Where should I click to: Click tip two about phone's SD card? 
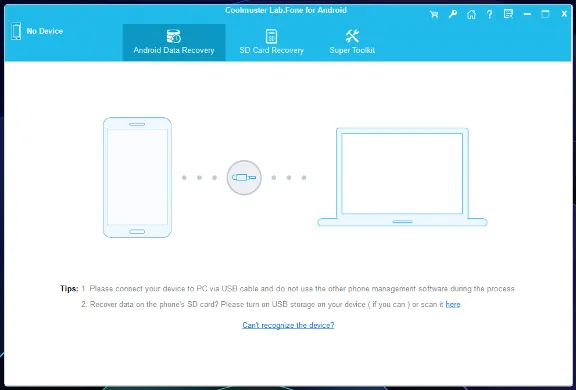(x=271, y=304)
